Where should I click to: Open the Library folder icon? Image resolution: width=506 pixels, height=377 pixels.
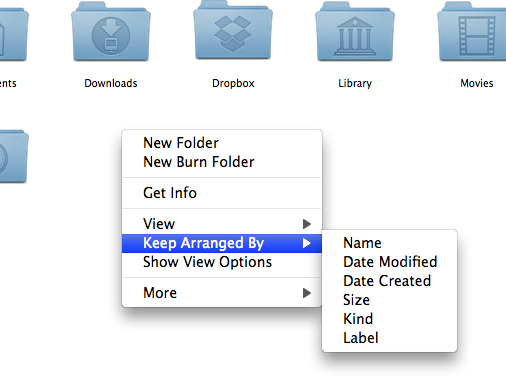click(355, 32)
